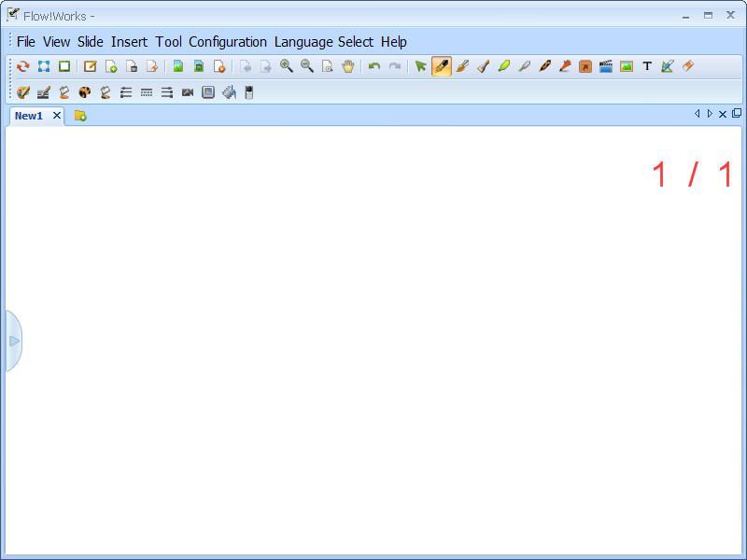This screenshot has width=747, height=560.
Task: Click the orange refresh arrows icon
Action: (22, 66)
